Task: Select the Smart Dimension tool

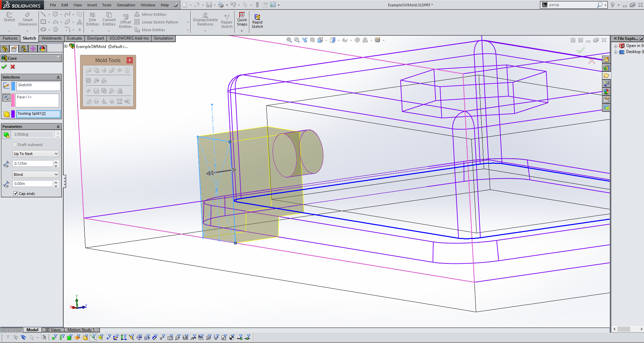Action: tap(28, 19)
